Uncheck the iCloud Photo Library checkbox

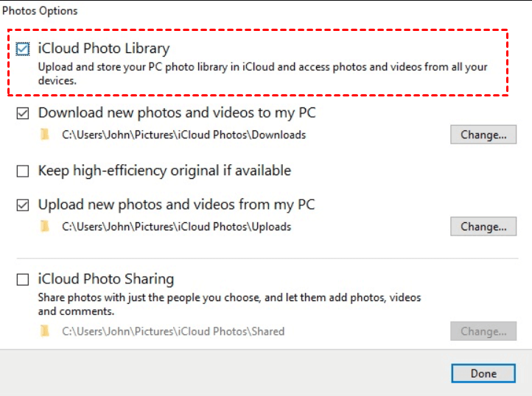click(x=23, y=49)
